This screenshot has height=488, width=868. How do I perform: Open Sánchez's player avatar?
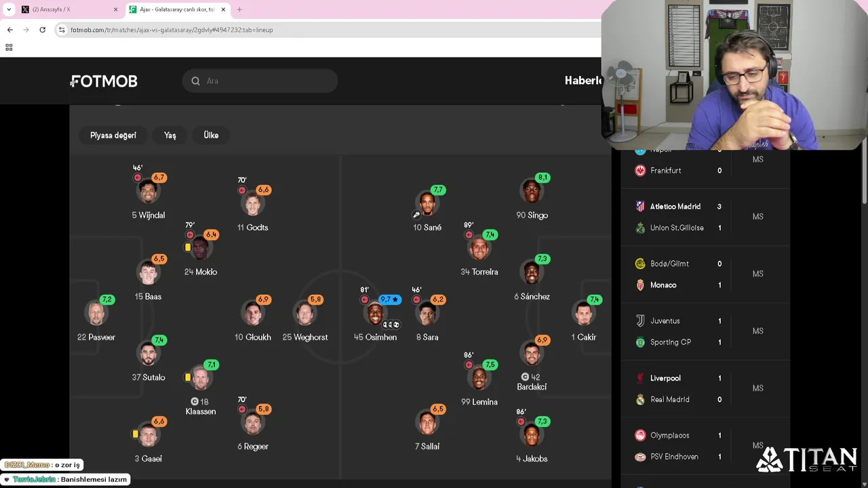point(532,273)
